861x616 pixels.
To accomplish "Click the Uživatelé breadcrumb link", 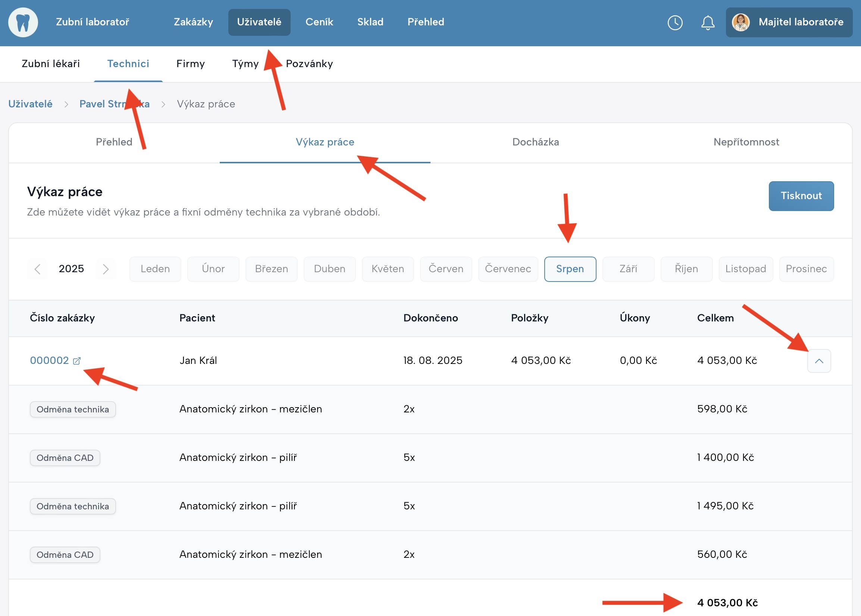I will click(30, 104).
